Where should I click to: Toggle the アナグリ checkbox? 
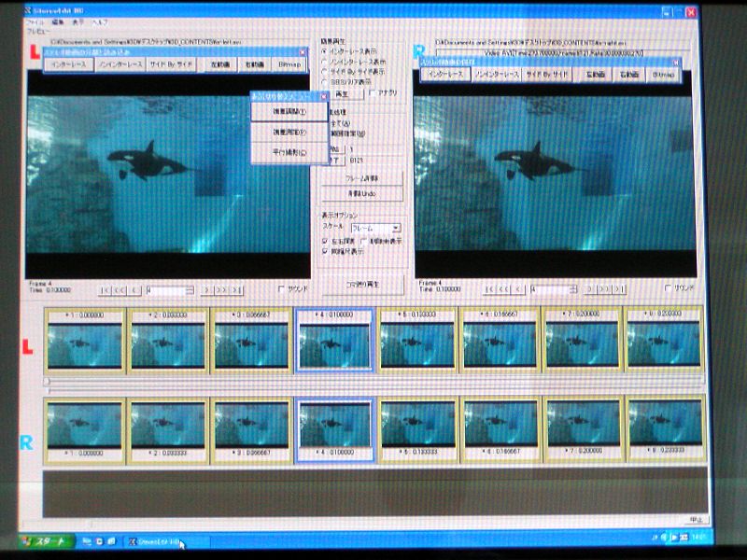(x=373, y=93)
